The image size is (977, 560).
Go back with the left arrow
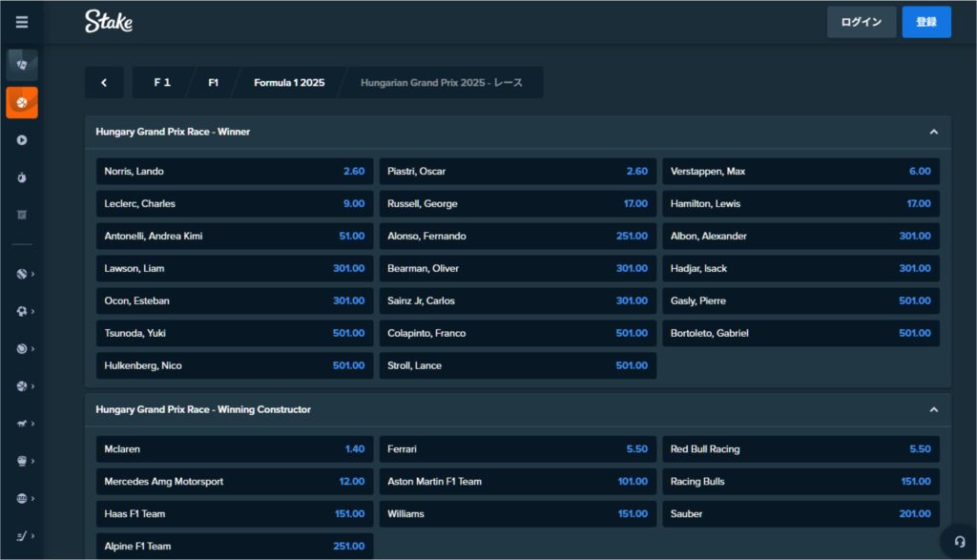coord(104,82)
